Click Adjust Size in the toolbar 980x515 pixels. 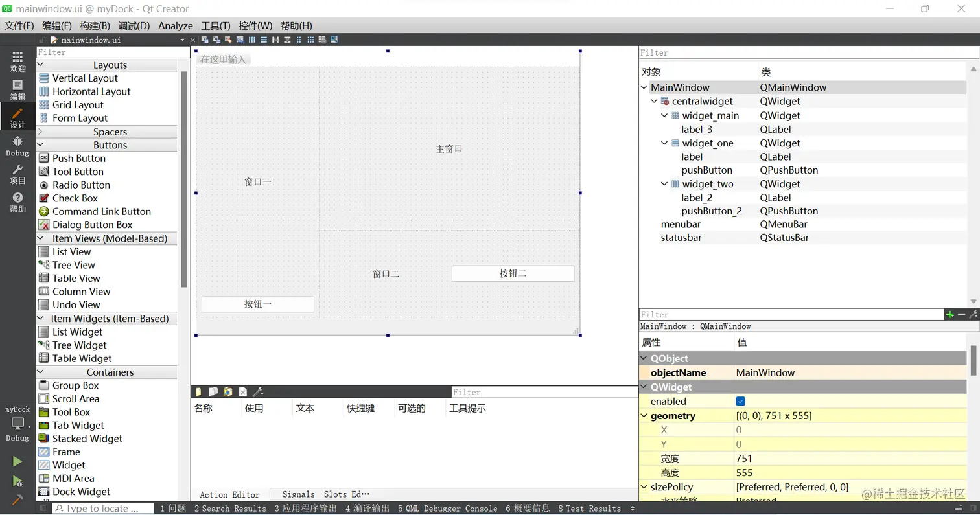[x=334, y=40]
